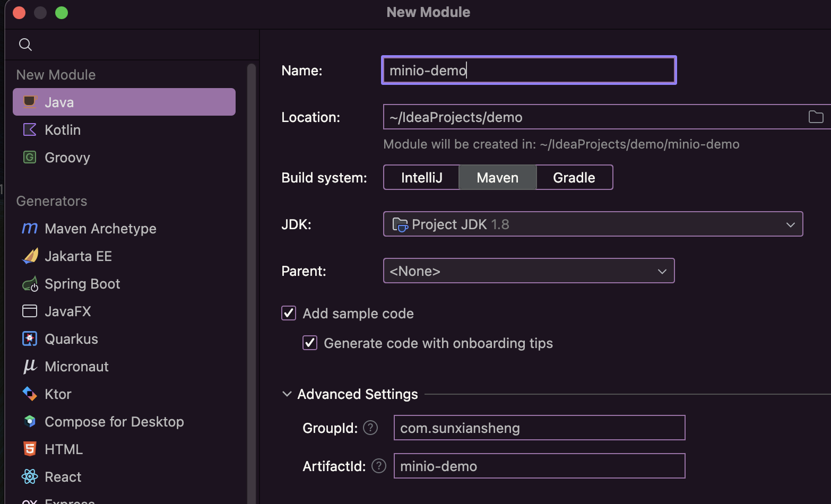Choose Maven build system
This screenshot has height=504, width=831.
point(498,177)
